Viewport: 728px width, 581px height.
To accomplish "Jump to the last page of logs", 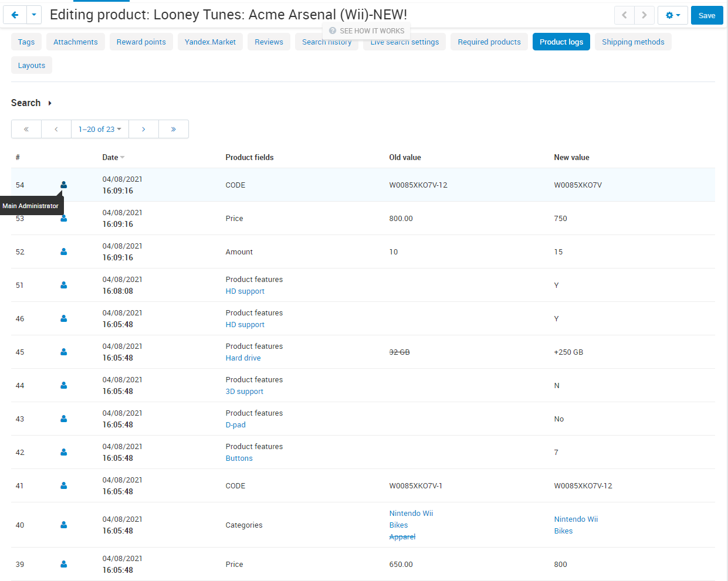I will coord(174,129).
